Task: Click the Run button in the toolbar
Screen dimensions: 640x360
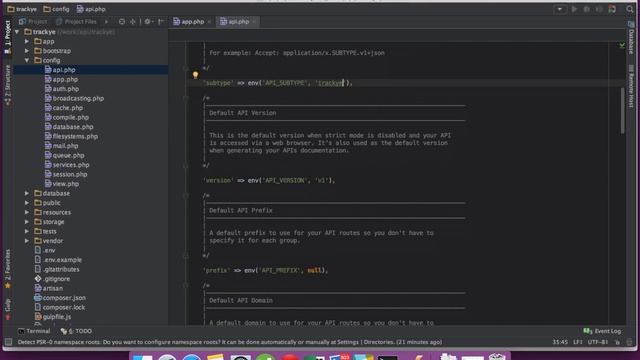Action: tap(574, 9)
